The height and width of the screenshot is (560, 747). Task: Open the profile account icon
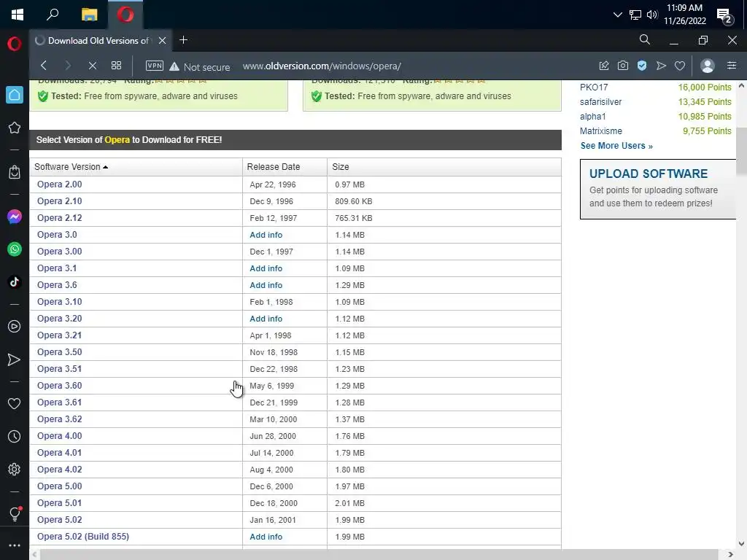tap(708, 66)
